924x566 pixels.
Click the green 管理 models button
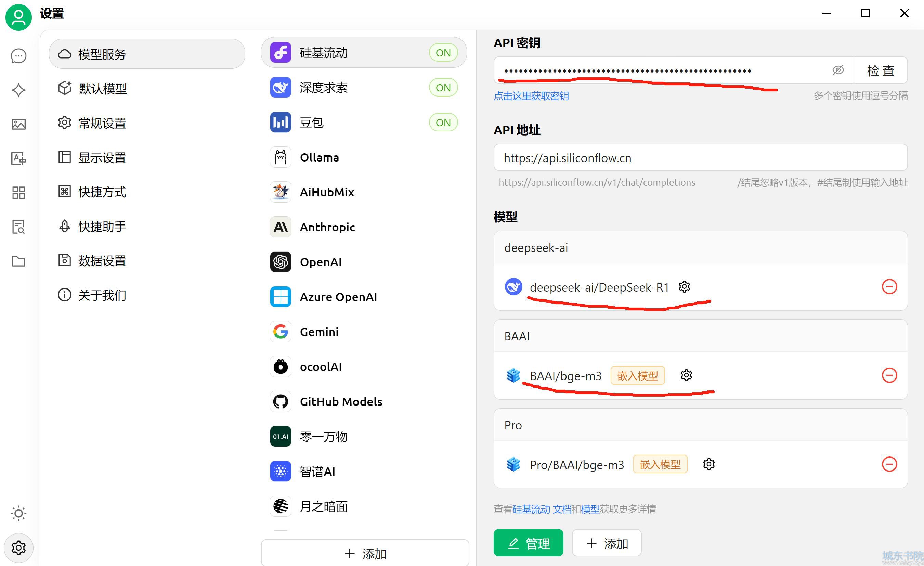pos(529,543)
